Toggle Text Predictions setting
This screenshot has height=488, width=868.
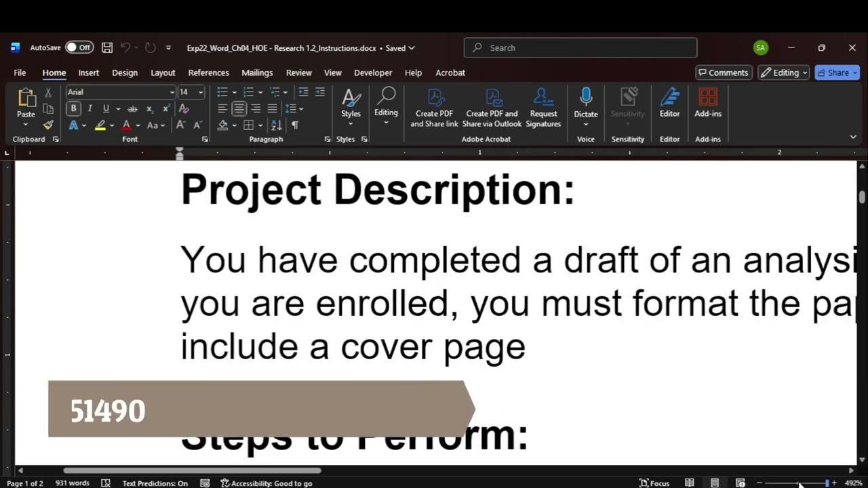click(155, 483)
